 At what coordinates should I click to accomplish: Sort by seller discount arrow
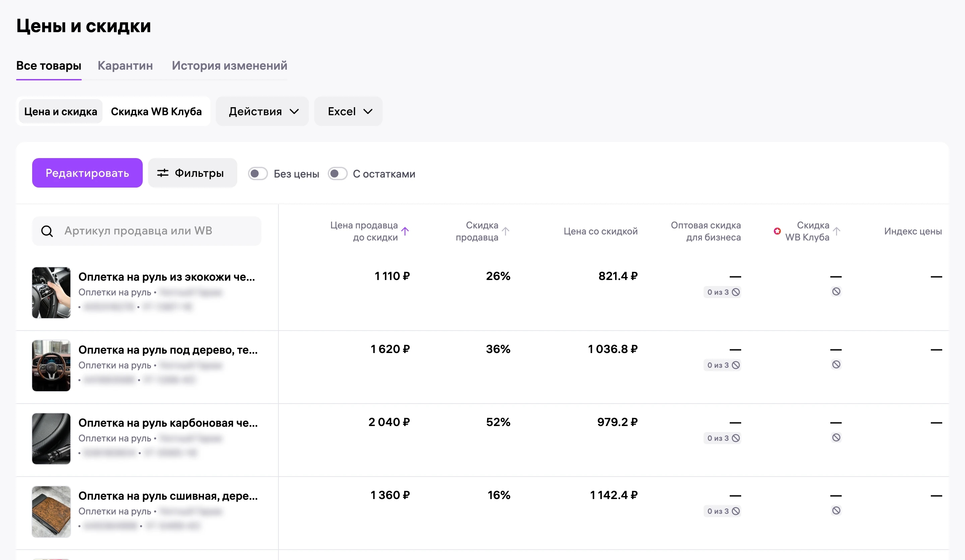(x=506, y=231)
